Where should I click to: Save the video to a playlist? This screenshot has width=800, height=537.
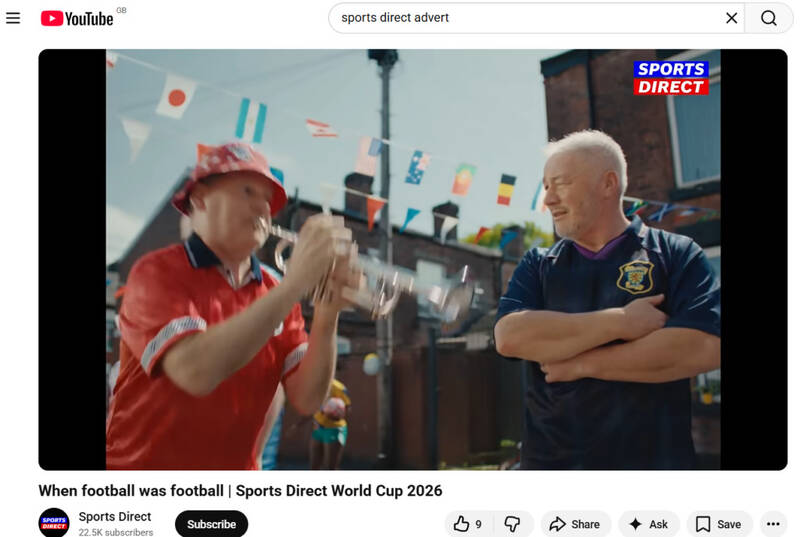click(x=719, y=524)
